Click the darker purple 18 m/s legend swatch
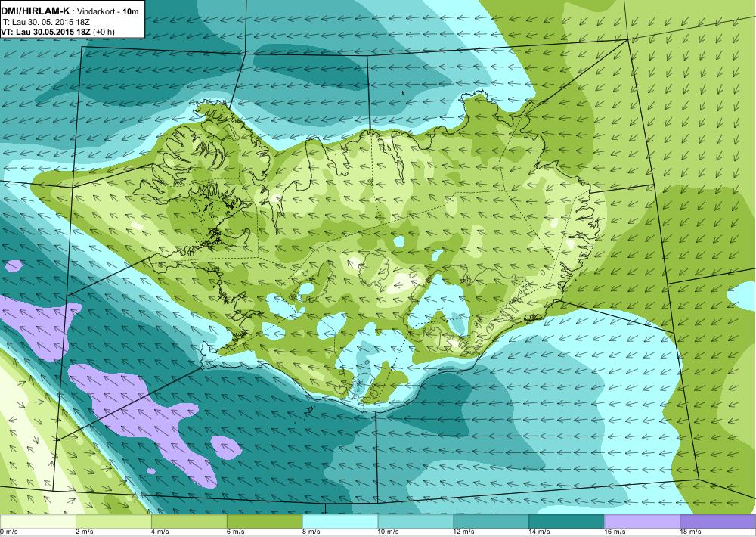756x537 pixels. click(718, 522)
